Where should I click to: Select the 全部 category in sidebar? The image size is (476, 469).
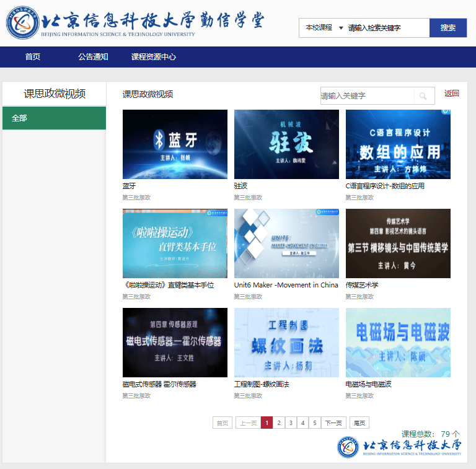tap(55, 118)
